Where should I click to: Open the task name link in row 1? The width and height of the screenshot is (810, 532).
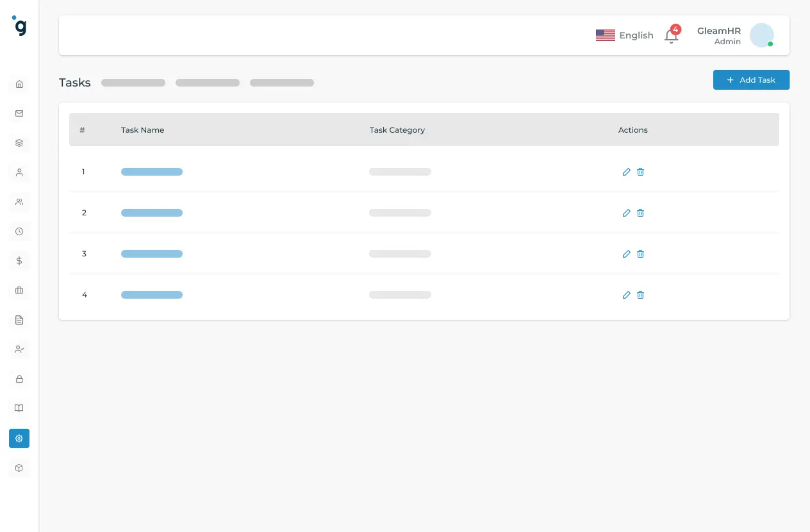point(152,172)
